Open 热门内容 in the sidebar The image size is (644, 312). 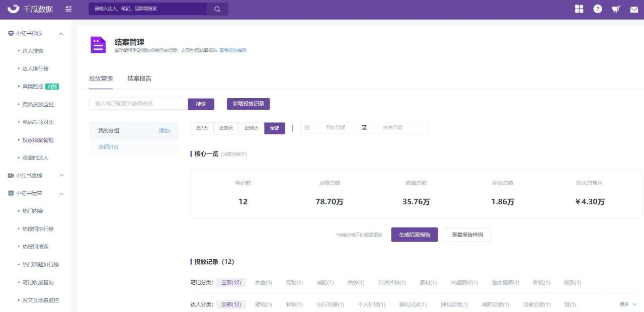[x=33, y=211]
